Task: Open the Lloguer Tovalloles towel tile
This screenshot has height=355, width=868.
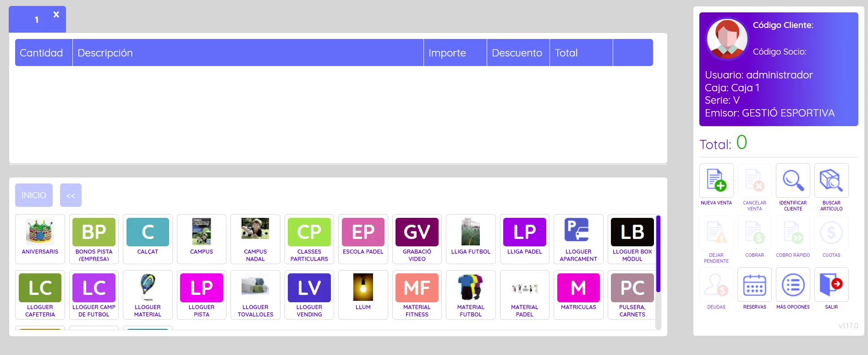Action: click(255, 295)
